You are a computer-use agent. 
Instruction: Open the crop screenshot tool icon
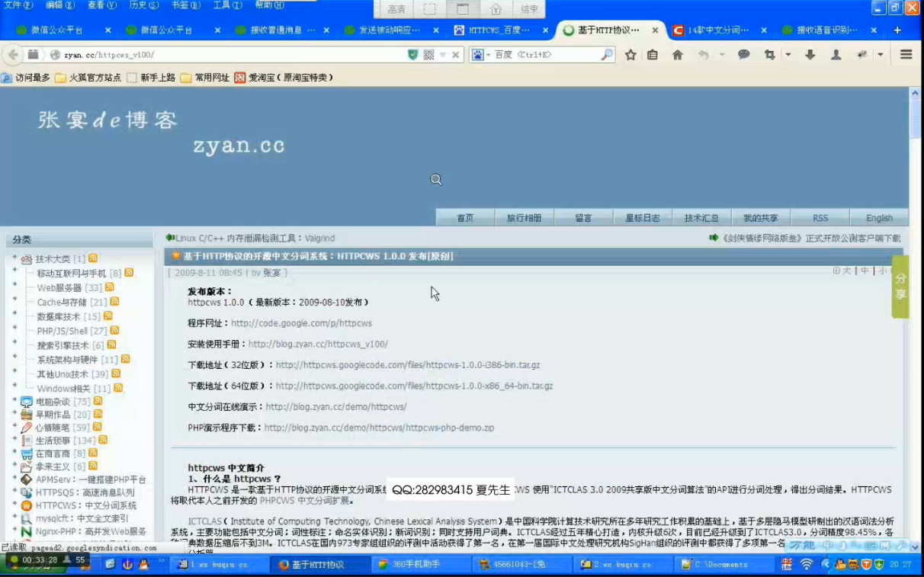[x=769, y=55]
